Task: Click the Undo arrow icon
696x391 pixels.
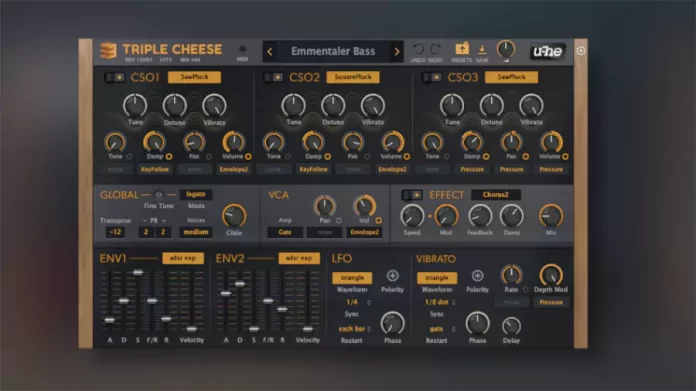Action: [x=418, y=49]
